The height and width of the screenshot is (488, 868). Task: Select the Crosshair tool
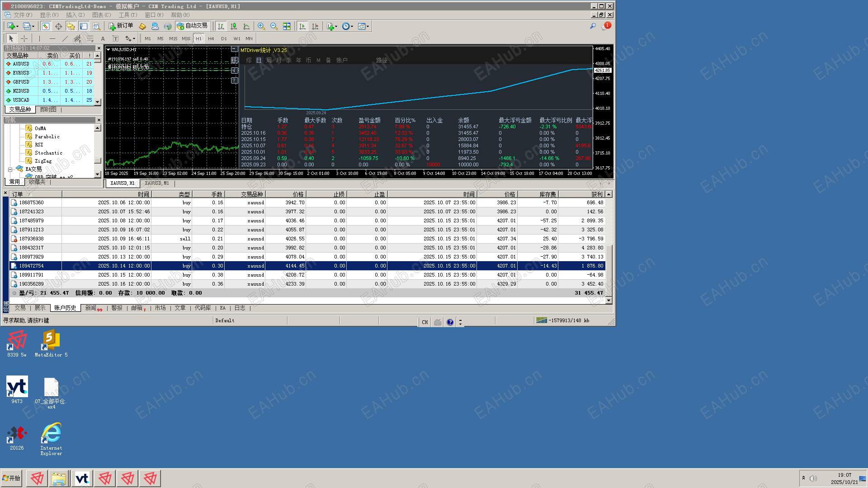[24, 38]
